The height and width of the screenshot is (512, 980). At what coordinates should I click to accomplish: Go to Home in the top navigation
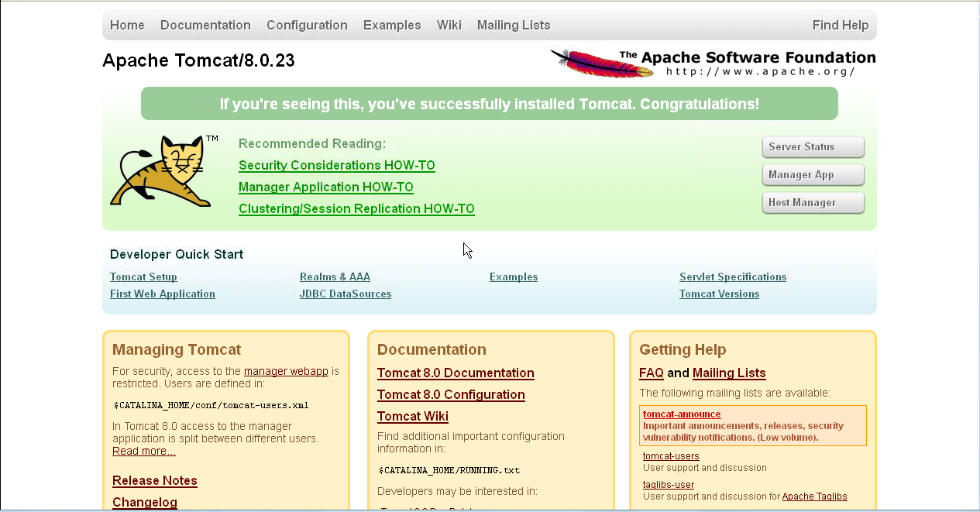[x=127, y=25]
